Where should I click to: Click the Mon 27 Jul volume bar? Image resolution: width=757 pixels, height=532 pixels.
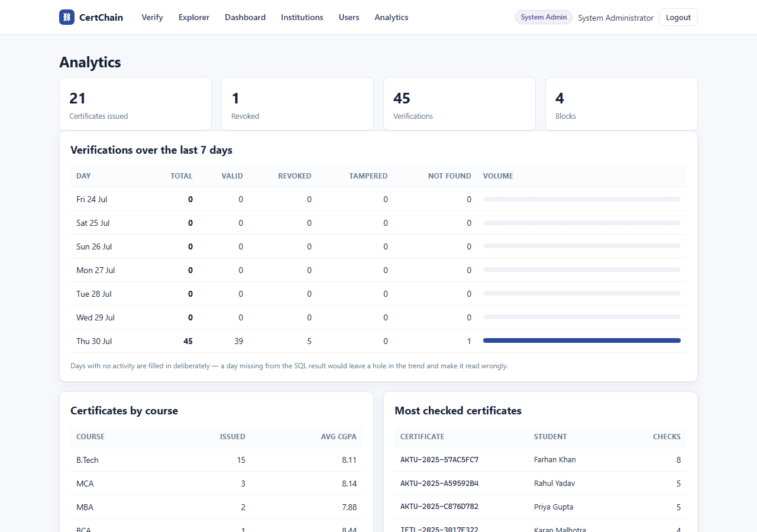tap(582, 270)
